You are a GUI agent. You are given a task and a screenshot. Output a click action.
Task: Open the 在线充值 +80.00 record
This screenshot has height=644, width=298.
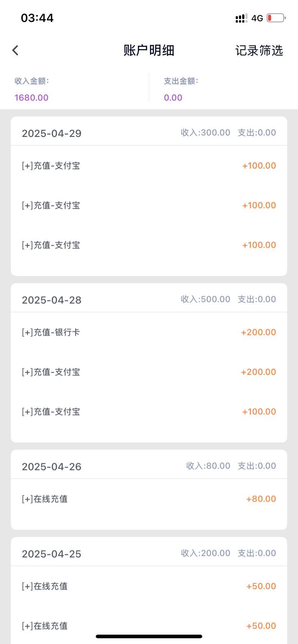point(149,499)
